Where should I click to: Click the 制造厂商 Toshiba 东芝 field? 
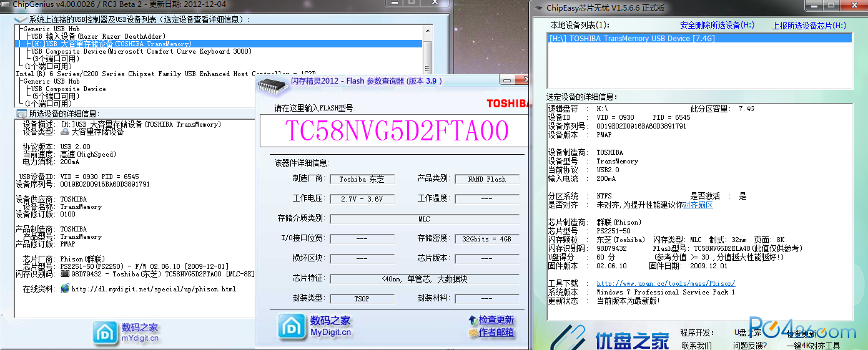click(362, 179)
